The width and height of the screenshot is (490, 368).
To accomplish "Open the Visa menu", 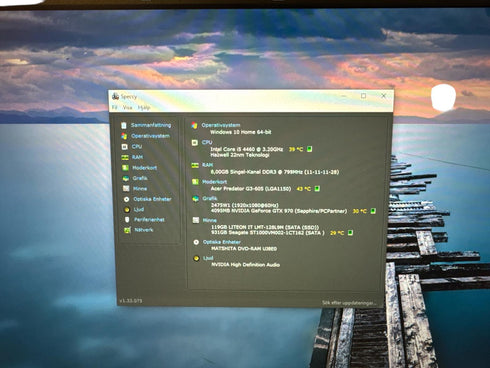I will pyautogui.click(x=127, y=107).
